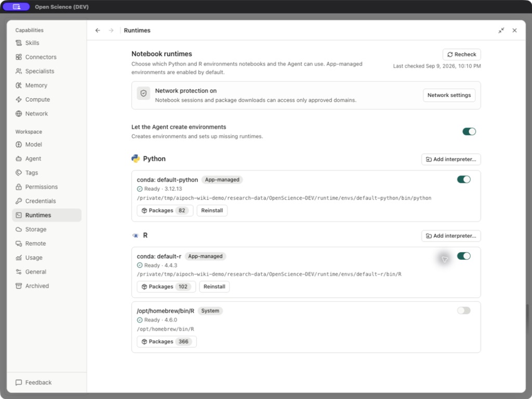Click the Agent robot icon
Screen dimensions: 532x399
click(x=19, y=159)
